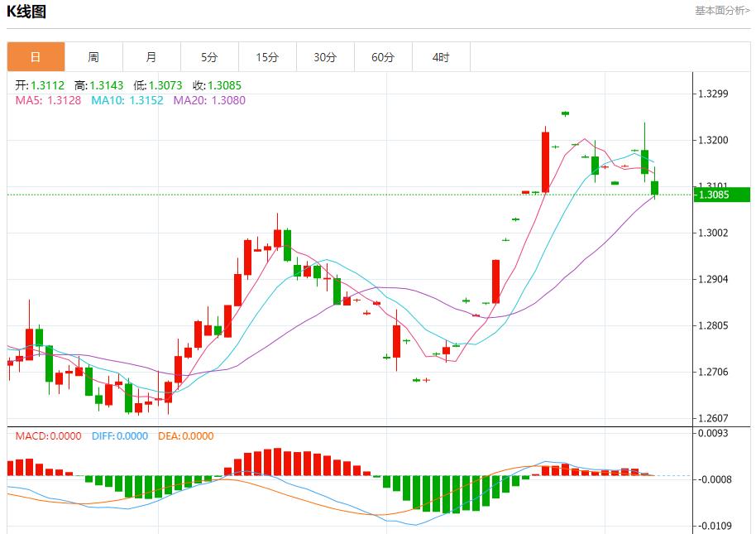Switch to the 4时 four-hour tab

(x=441, y=57)
